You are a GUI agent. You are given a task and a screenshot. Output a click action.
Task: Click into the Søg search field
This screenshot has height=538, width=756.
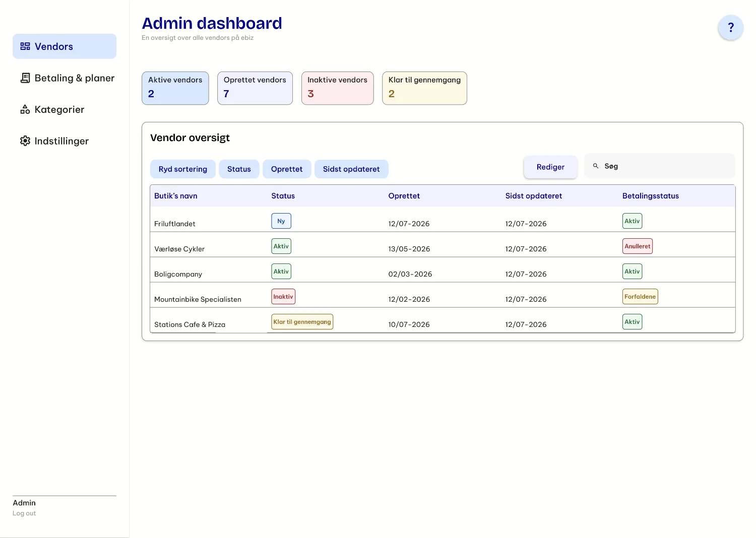tap(660, 166)
